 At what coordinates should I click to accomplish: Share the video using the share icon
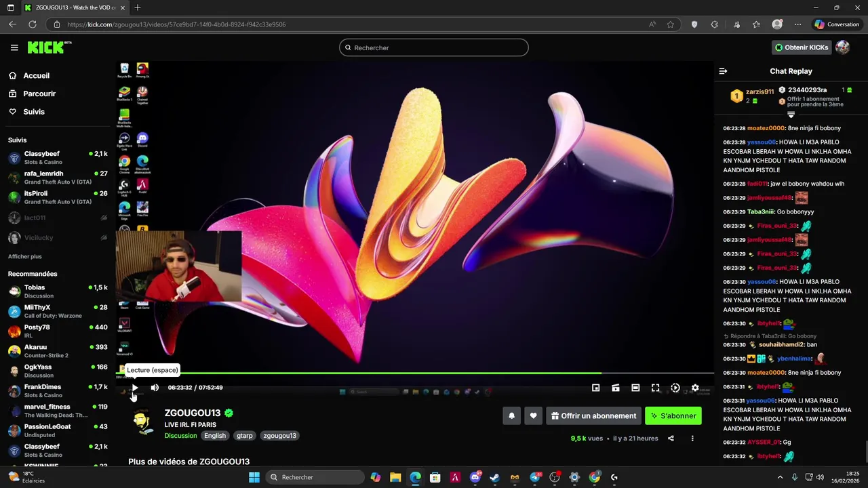671,439
